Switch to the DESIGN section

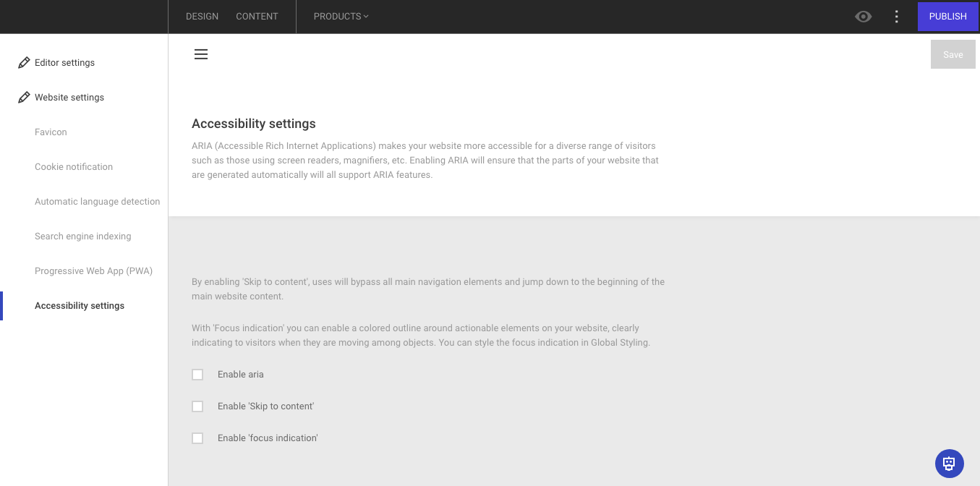click(x=202, y=16)
